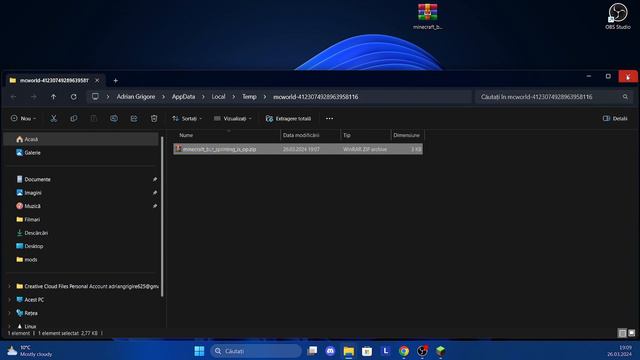The height and width of the screenshot is (360, 640).
Task: Click the Local breadcrumb
Action: (218, 97)
